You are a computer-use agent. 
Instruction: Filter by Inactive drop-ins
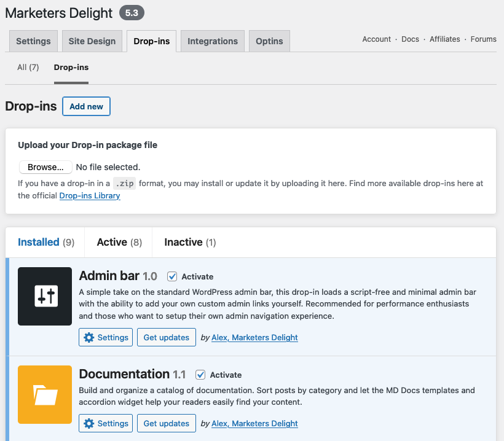[189, 242]
